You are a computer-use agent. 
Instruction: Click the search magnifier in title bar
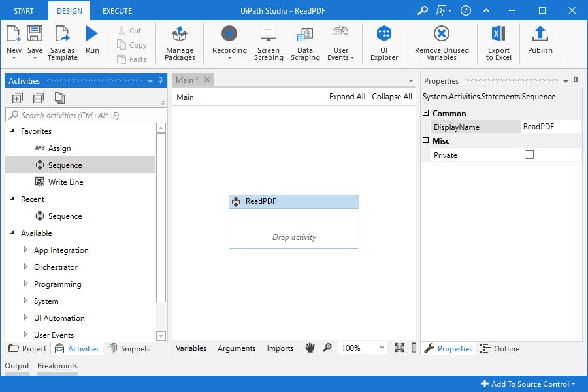[423, 10]
